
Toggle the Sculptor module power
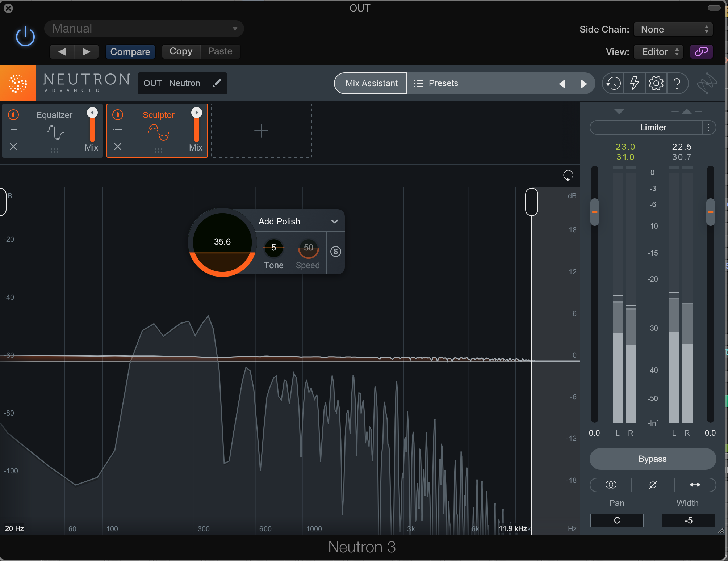click(118, 115)
